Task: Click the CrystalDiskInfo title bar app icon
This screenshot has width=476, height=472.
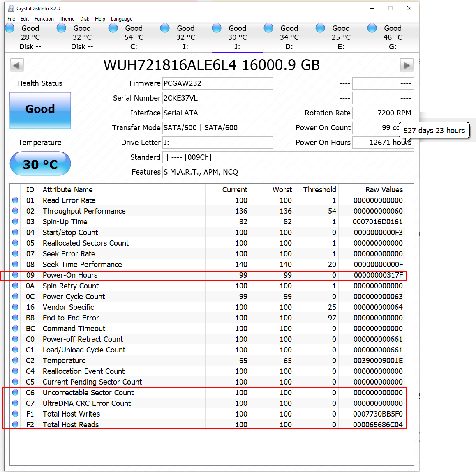Action: click(x=11, y=9)
